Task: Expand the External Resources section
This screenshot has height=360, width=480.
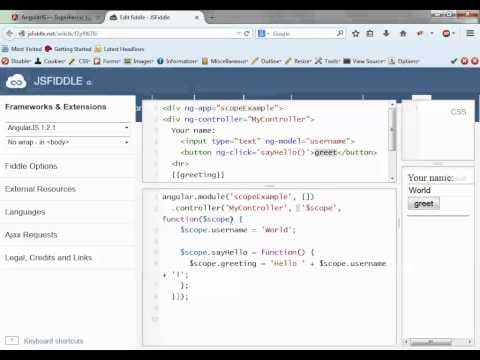Action: (40, 189)
